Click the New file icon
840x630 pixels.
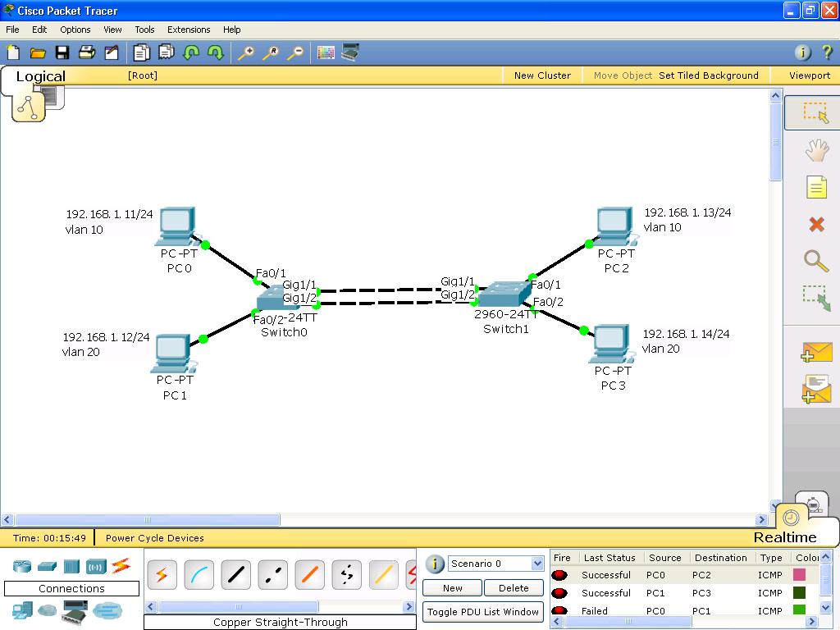click(13, 52)
